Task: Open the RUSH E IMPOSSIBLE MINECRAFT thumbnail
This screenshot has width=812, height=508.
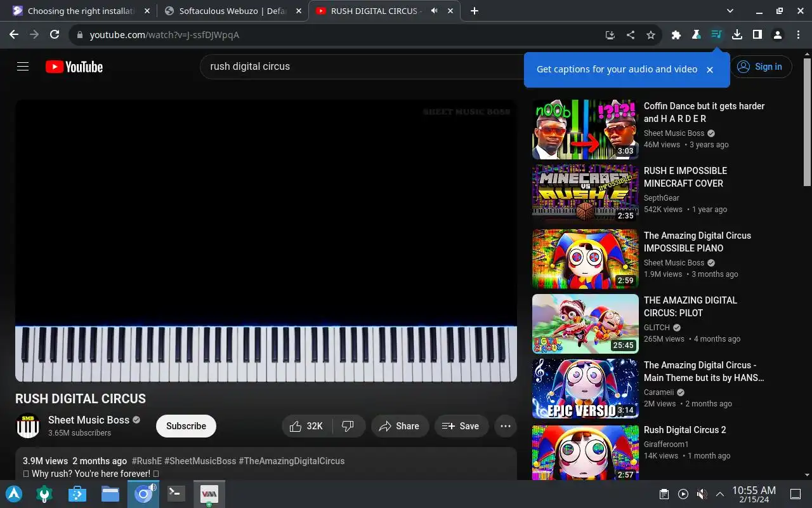Action: click(x=585, y=194)
